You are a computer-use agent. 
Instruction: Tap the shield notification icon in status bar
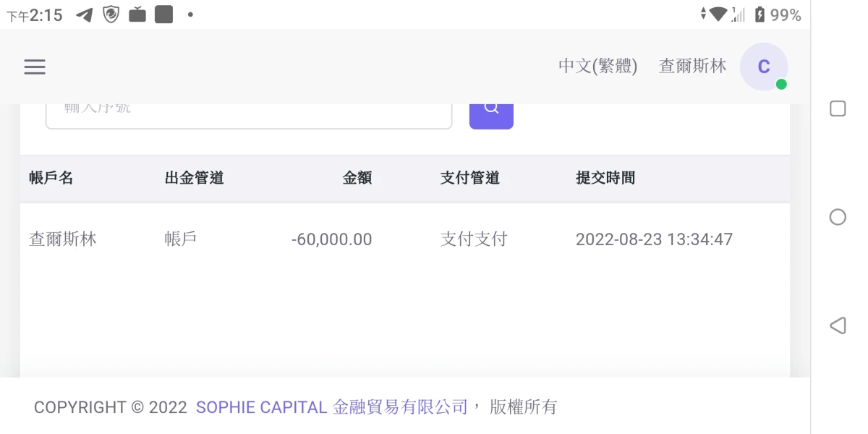(x=111, y=14)
